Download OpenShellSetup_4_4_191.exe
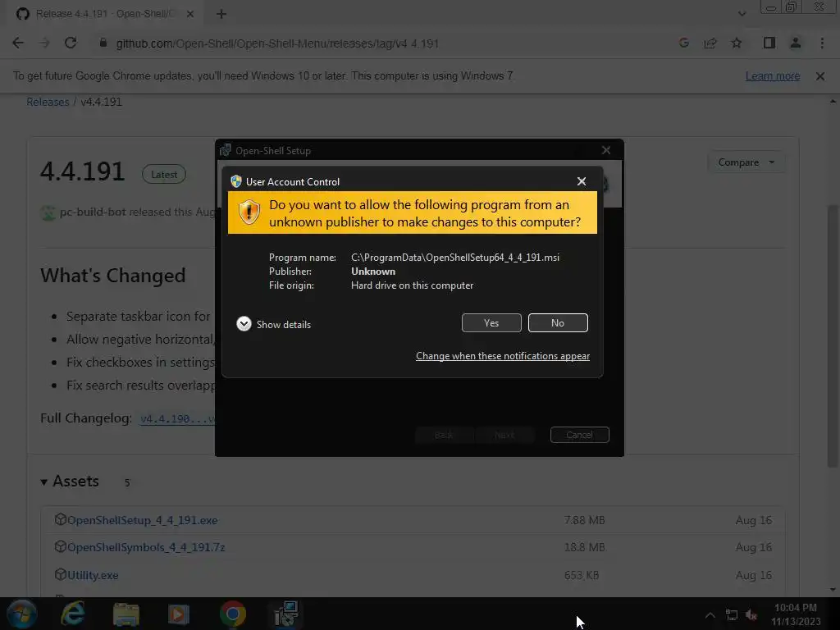 tap(143, 520)
